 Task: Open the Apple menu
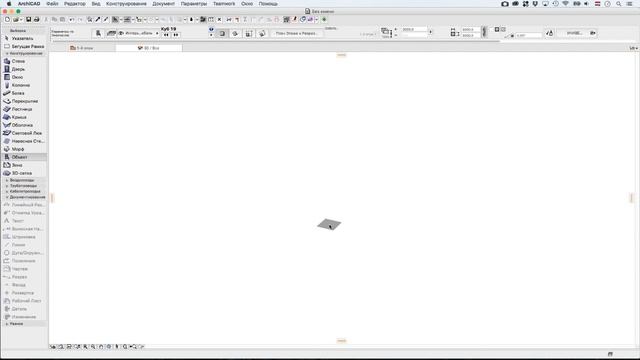click(x=9, y=4)
